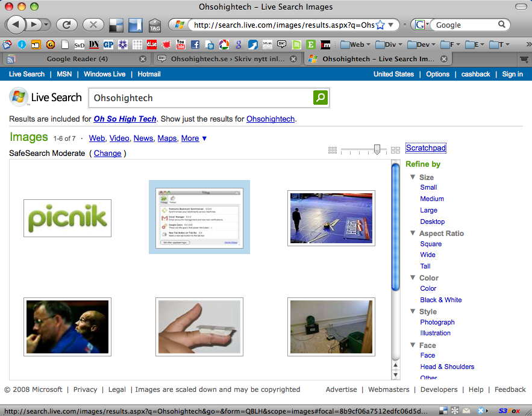Click the mail envelope status bar icon

pyautogui.click(x=466, y=411)
